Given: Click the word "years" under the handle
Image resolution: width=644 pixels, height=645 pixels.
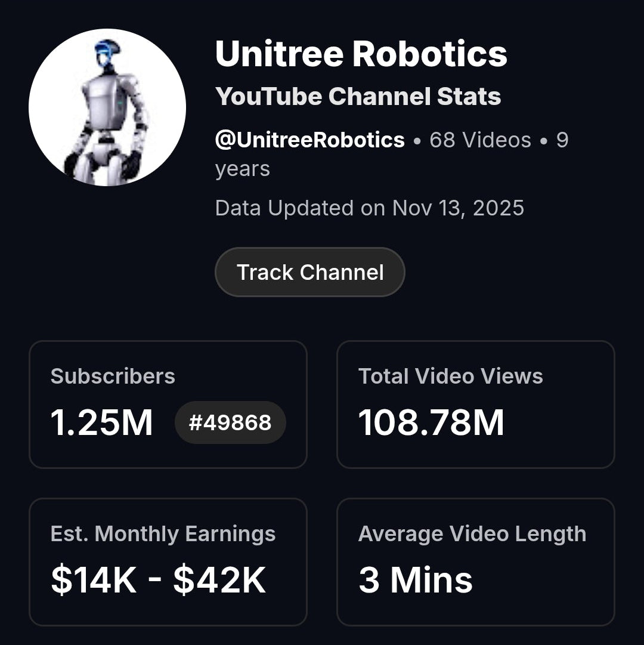Looking at the screenshot, I should point(242,169).
